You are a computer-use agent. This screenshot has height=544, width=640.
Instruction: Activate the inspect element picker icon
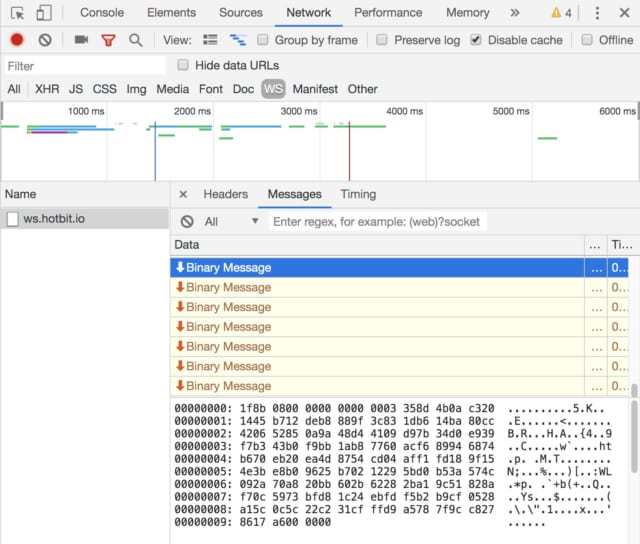(17, 13)
